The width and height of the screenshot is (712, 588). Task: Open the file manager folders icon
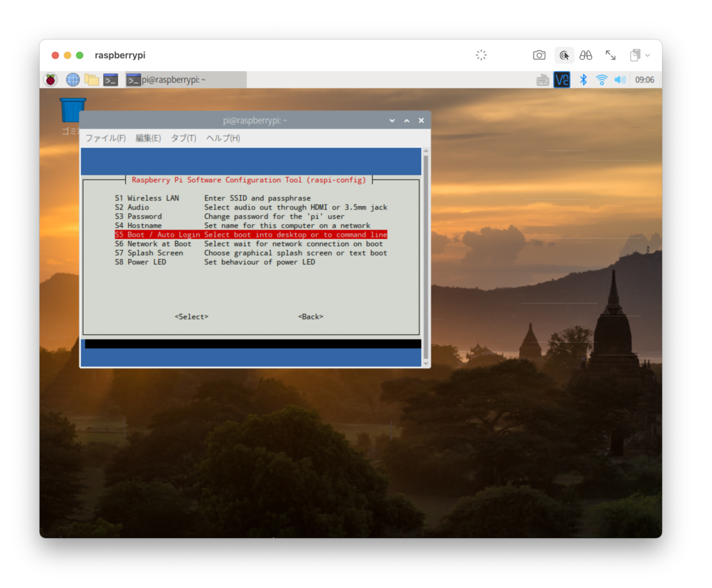[x=91, y=80]
